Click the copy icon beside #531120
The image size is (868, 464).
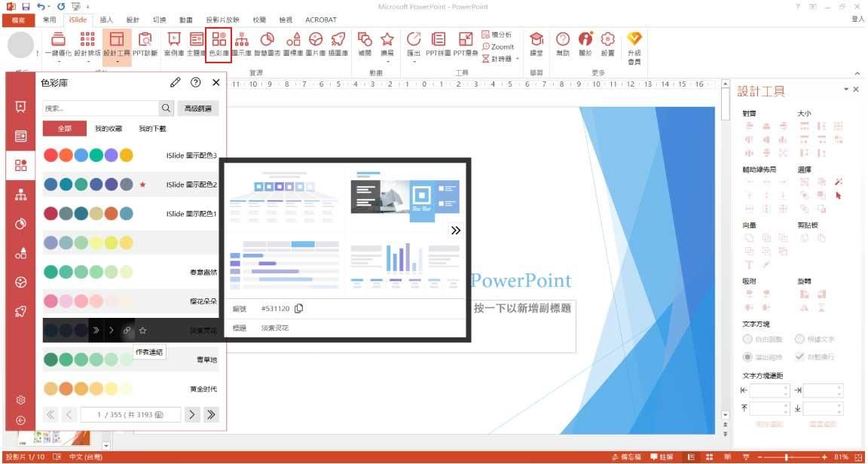(299, 308)
